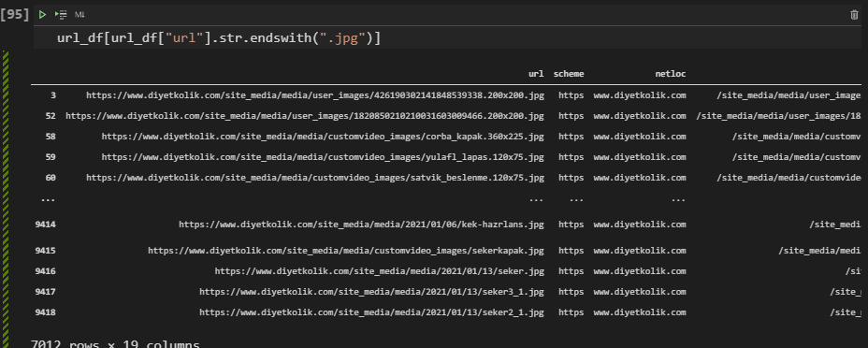This screenshot has height=348, width=868.
Task: Click the "scheme" column header
Action: [569, 74]
